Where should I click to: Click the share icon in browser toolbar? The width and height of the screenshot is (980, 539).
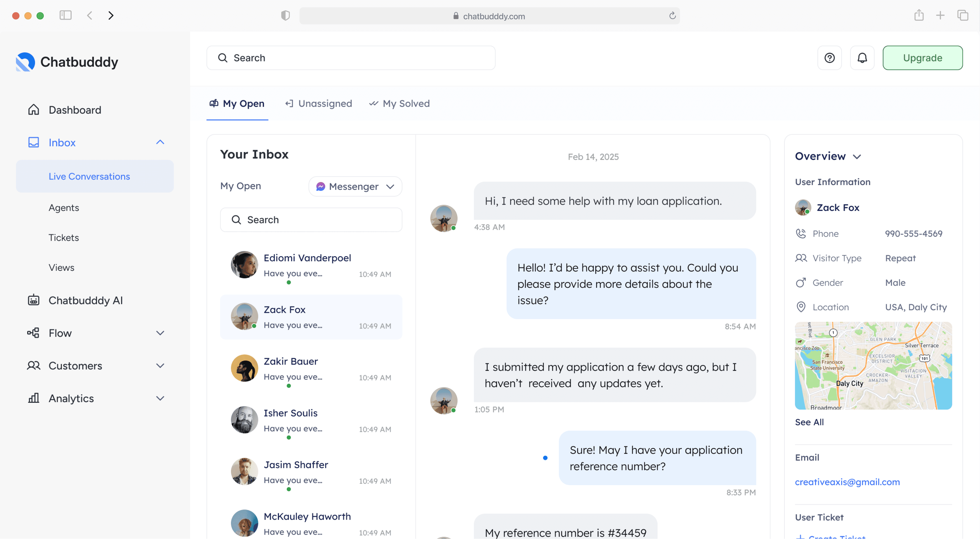(x=919, y=15)
